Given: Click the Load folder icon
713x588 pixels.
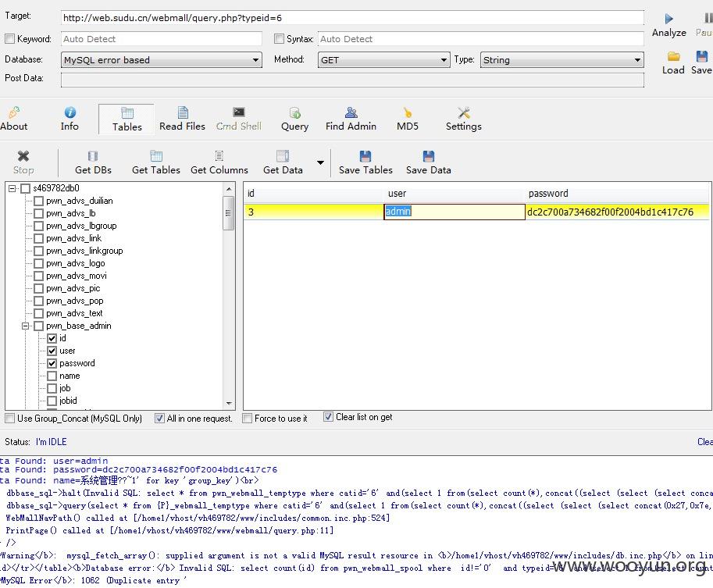Looking at the screenshot, I should pyautogui.click(x=673, y=56).
